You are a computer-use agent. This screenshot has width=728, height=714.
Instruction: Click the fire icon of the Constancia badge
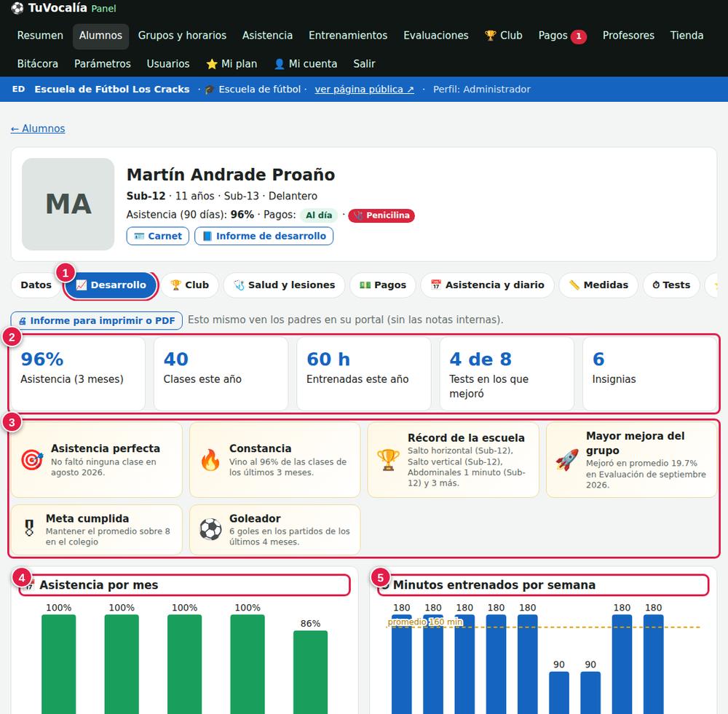pyautogui.click(x=210, y=460)
